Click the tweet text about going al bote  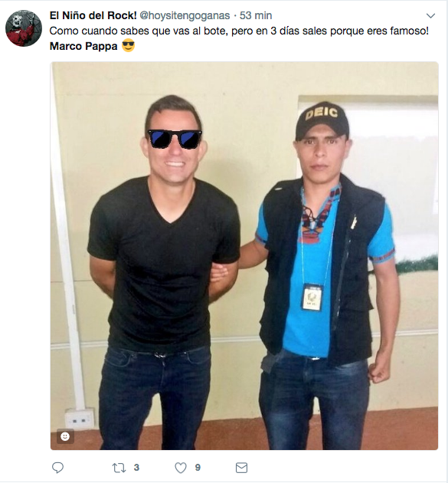point(239,31)
